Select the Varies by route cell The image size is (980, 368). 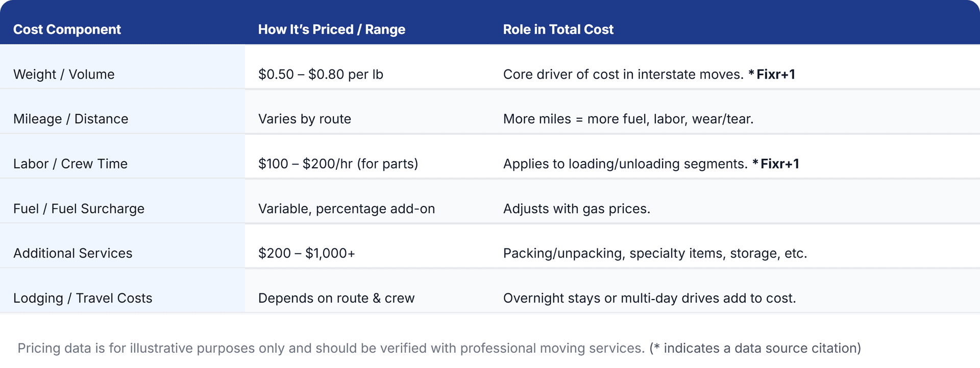[x=304, y=119]
